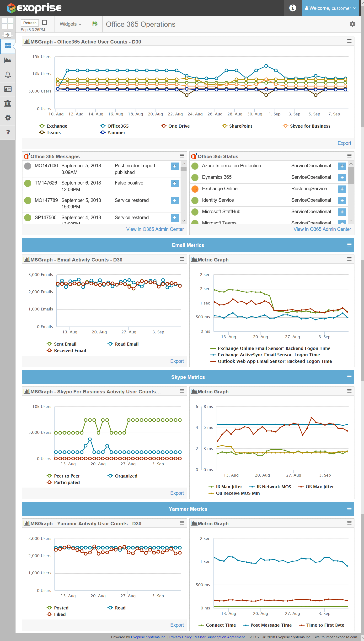Open menu of Email Metrics section
The width and height of the screenshot is (364, 641).
[x=349, y=244]
